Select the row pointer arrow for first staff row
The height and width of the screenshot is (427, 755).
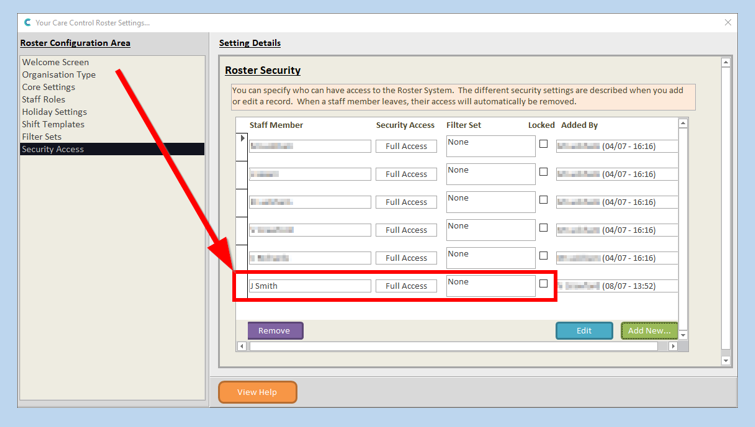pyautogui.click(x=242, y=139)
